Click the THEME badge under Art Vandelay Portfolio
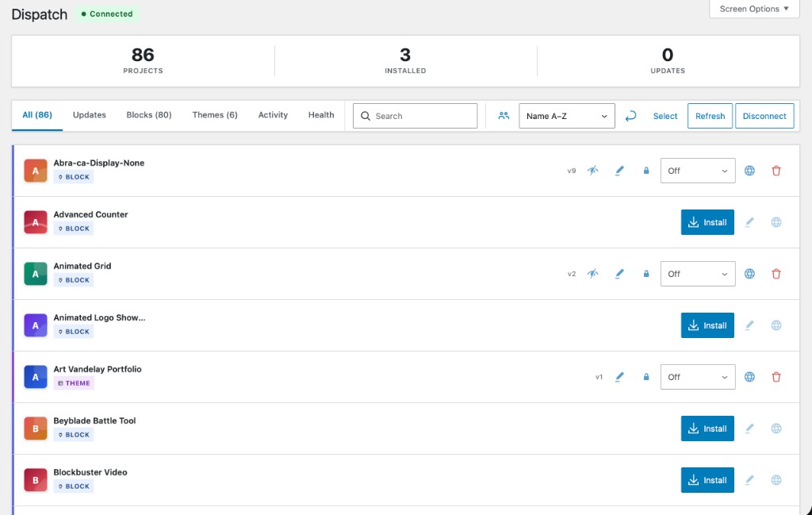Viewport: 812px width, 515px height. pos(74,383)
